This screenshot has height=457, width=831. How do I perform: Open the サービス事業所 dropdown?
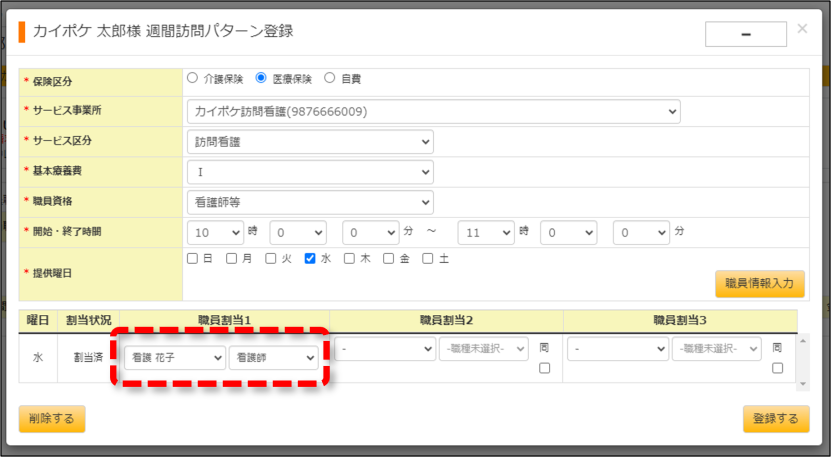tap(434, 112)
